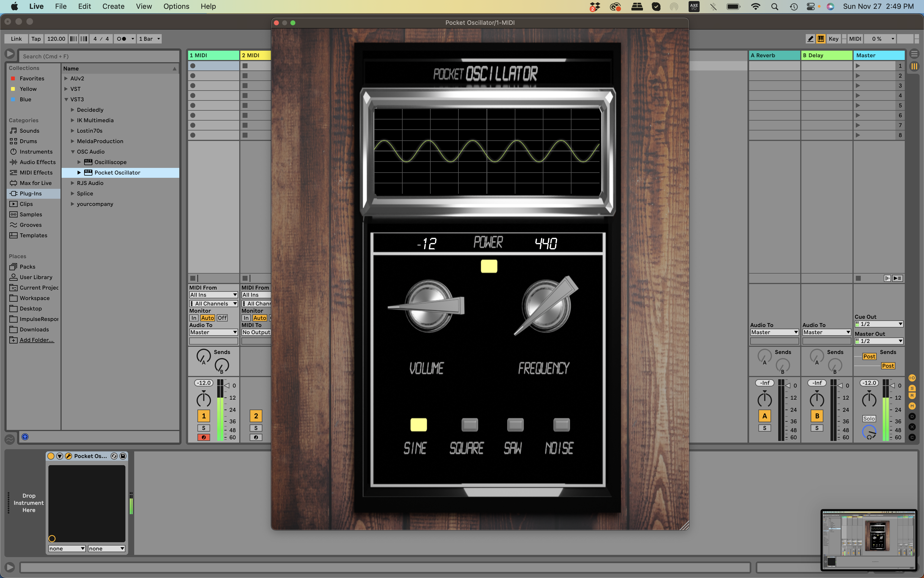This screenshot has height=578, width=924.
Task: Expand the Oscilliscope plugin entry
Action: coord(79,162)
